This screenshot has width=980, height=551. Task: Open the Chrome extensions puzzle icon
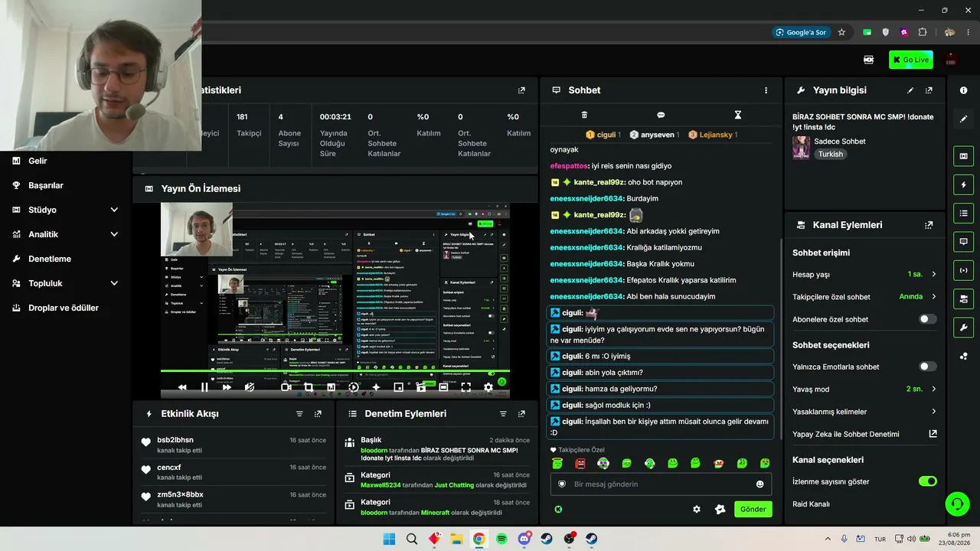[x=922, y=32]
